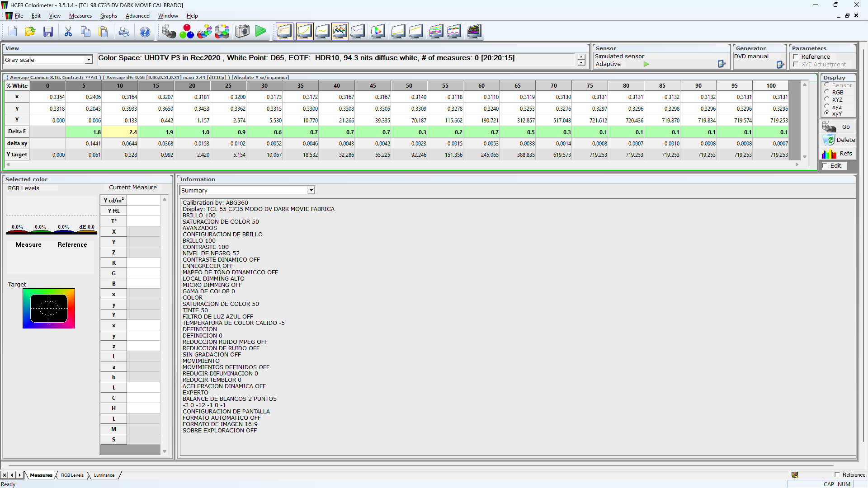Open the Advanced menu
The height and width of the screenshot is (488, 868).
tap(137, 16)
